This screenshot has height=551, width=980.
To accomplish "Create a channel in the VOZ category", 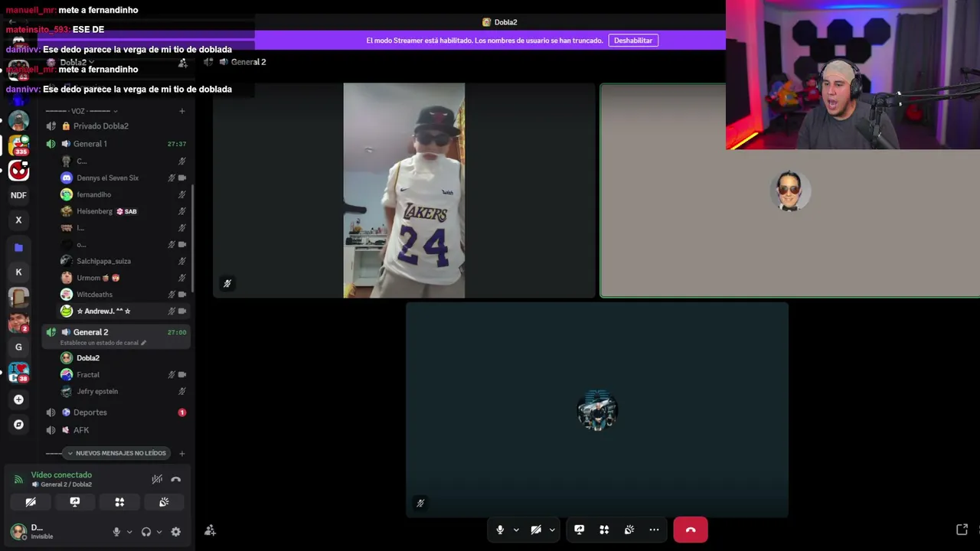I will tap(182, 111).
